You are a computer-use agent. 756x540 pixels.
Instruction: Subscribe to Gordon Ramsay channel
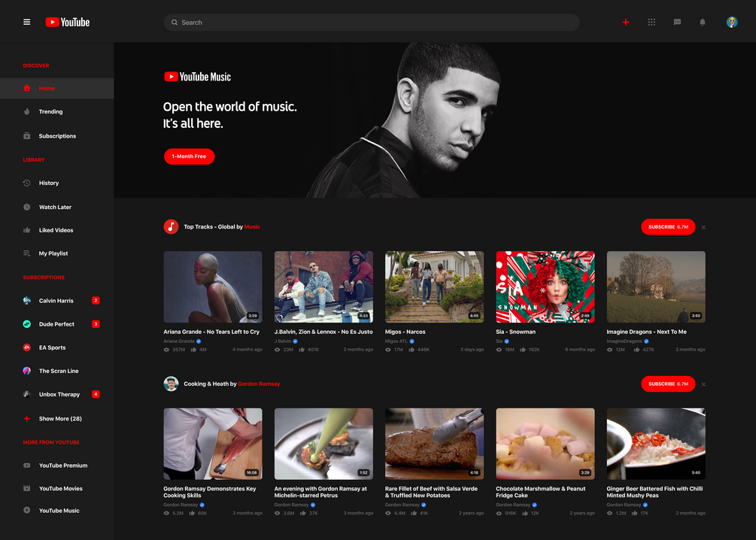668,384
